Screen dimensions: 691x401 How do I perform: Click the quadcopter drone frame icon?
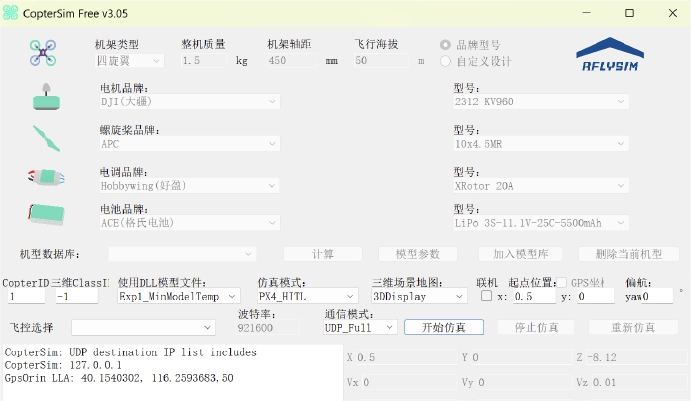pos(43,52)
